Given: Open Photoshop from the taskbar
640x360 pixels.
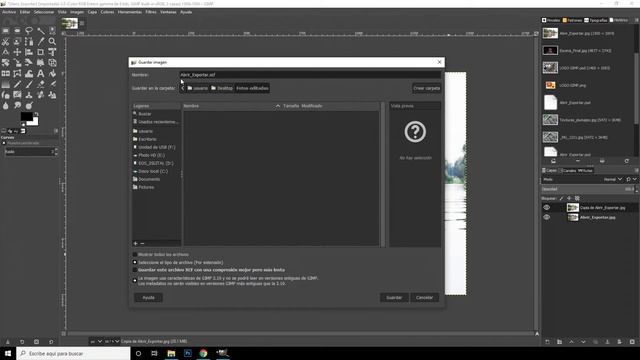Looking at the screenshot, I should coord(188,353).
